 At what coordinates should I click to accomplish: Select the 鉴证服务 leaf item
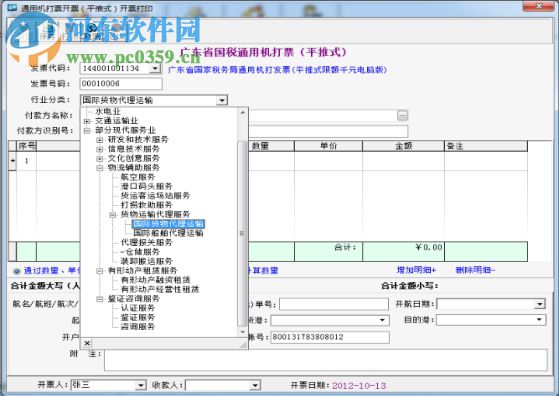(138, 317)
